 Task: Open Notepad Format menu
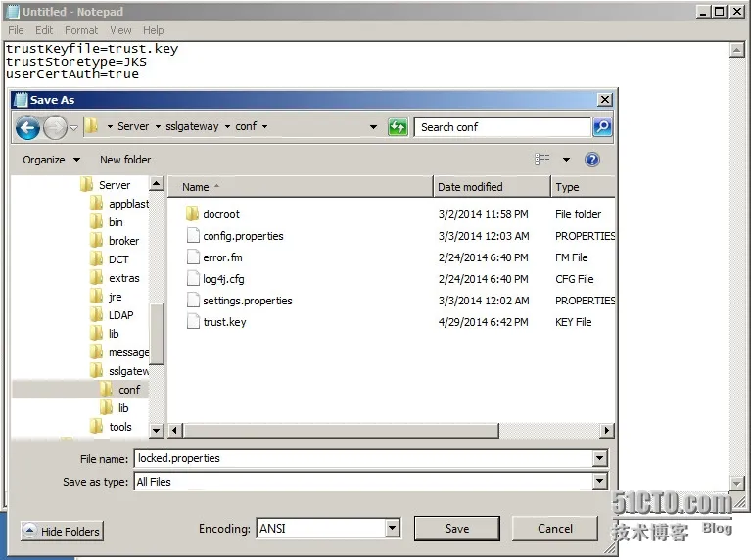[x=81, y=30]
